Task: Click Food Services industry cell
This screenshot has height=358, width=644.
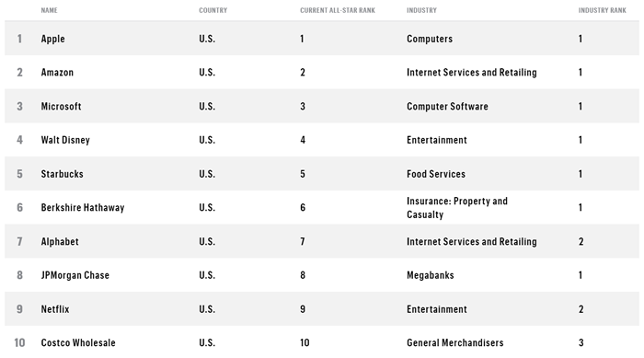Action: pos(436,174)
